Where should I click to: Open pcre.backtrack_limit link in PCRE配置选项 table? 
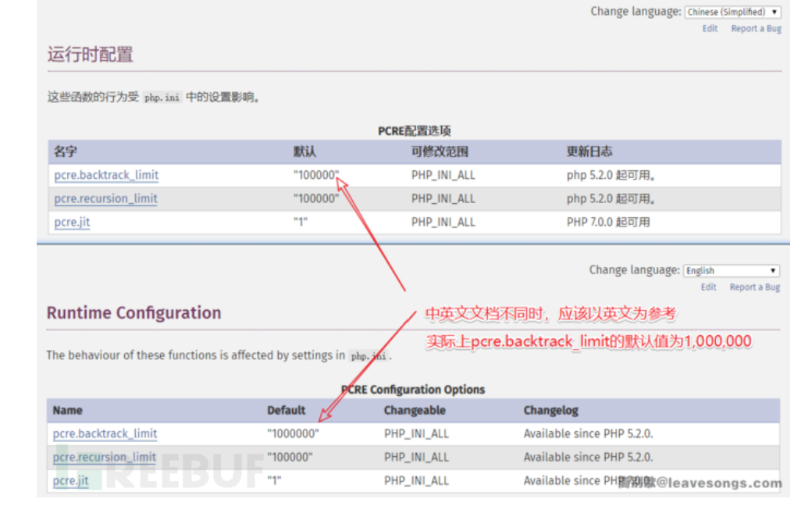106,175
